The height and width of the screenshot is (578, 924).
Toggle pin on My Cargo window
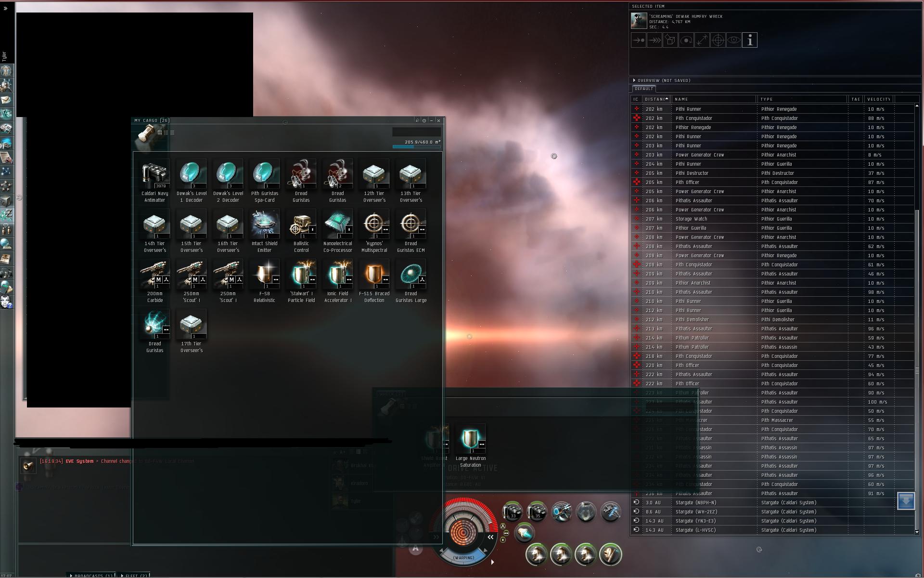coord(417,120)
